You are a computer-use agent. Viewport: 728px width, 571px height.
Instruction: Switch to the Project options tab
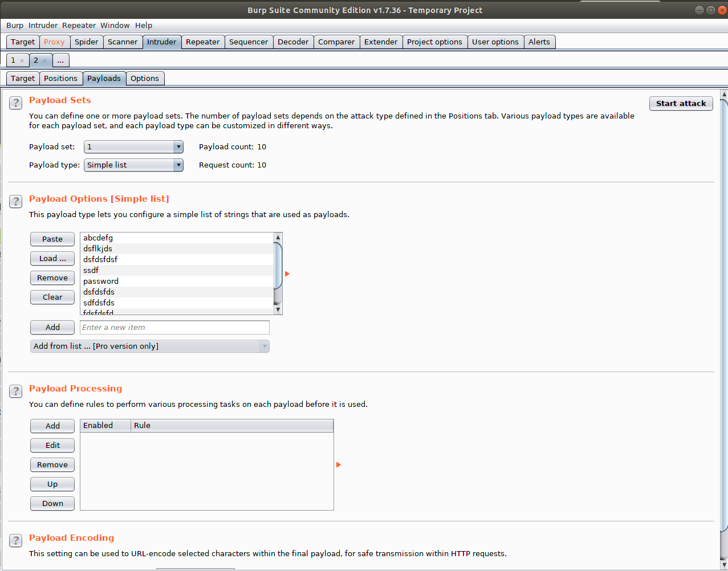[434, 42]
